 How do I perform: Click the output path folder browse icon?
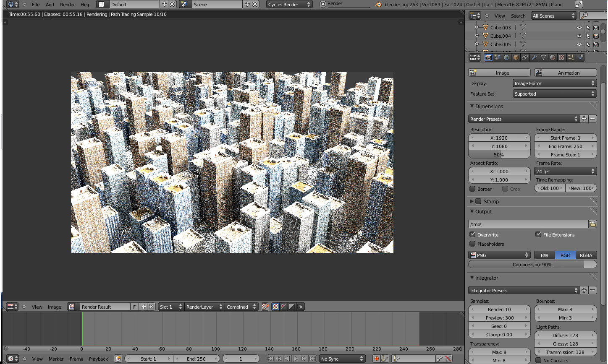point(592,224)
